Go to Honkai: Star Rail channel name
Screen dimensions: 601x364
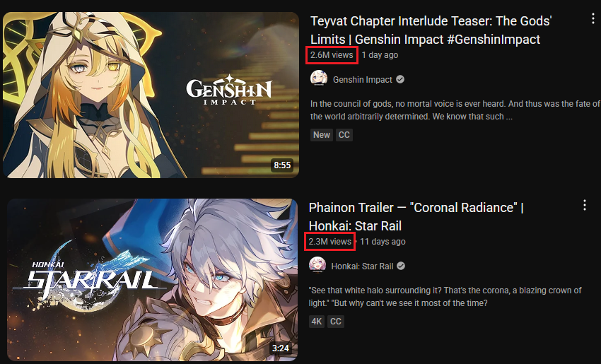click(x=362, y=266)
